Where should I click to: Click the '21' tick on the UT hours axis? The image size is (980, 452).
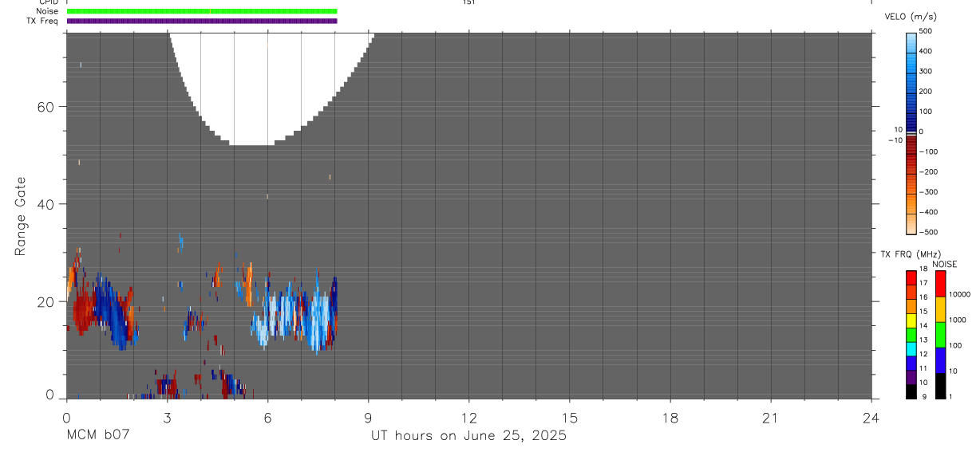click(x=770, y=417)
